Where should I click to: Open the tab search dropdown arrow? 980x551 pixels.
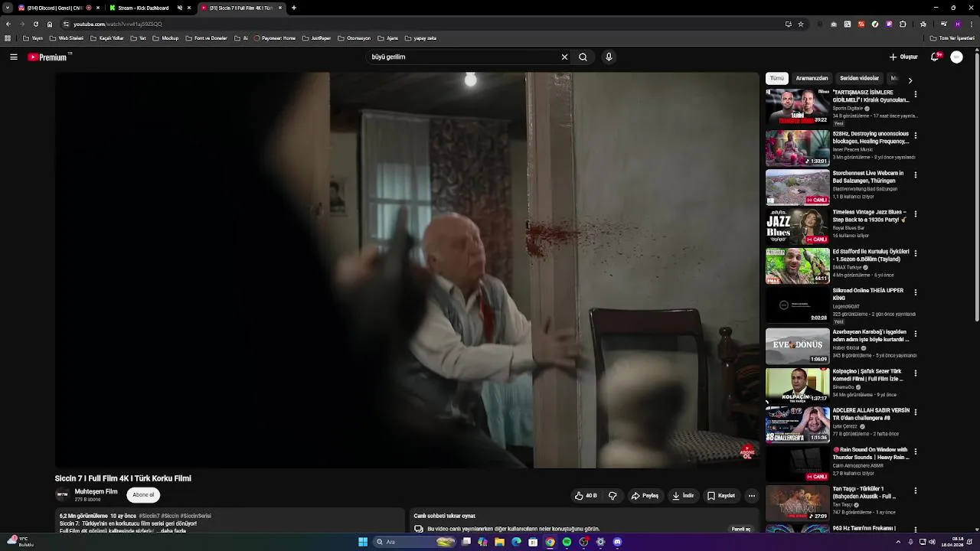pyautogui.click(x=7, y=8)
